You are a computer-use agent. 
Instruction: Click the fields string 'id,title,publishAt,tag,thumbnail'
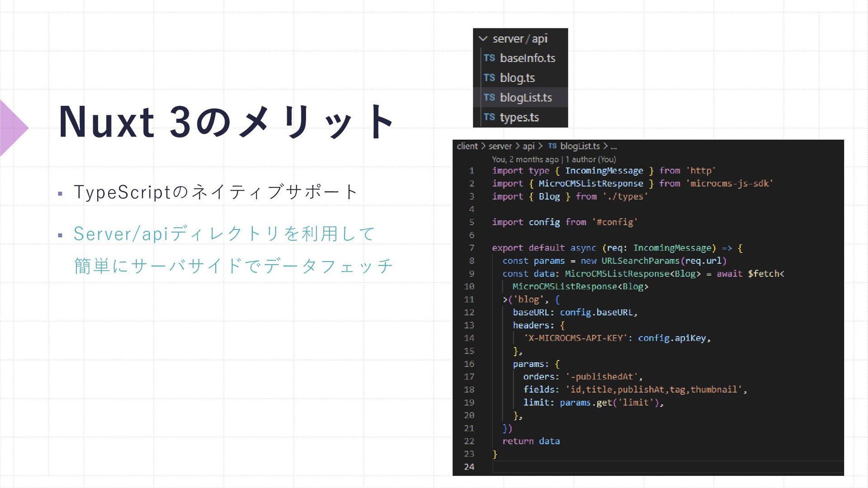654,389
